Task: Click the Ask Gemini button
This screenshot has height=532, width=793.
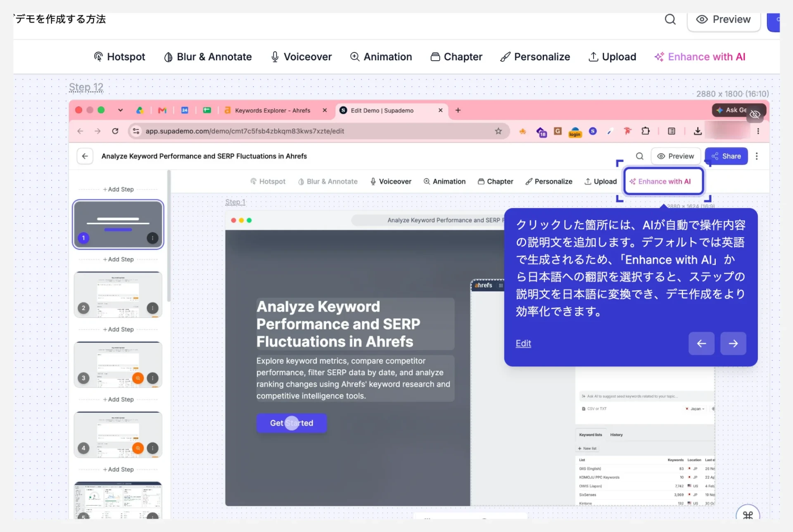Action: tap(731, 110)
